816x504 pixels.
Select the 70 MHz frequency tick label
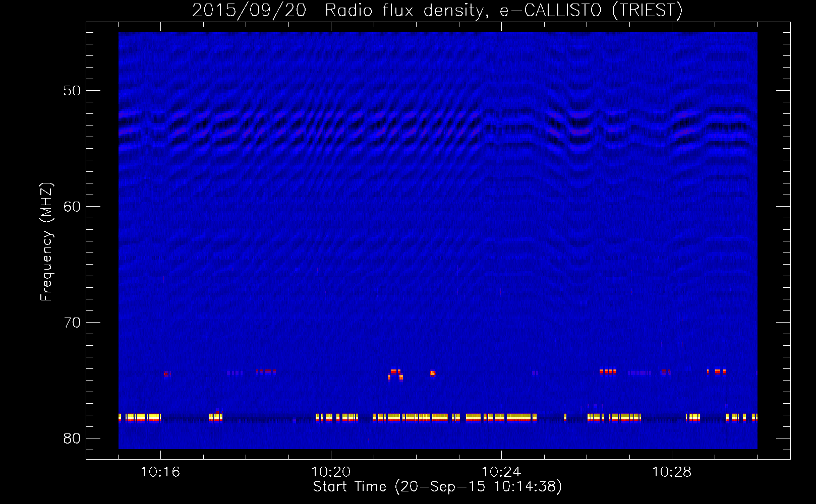click(x=72, y=323)
